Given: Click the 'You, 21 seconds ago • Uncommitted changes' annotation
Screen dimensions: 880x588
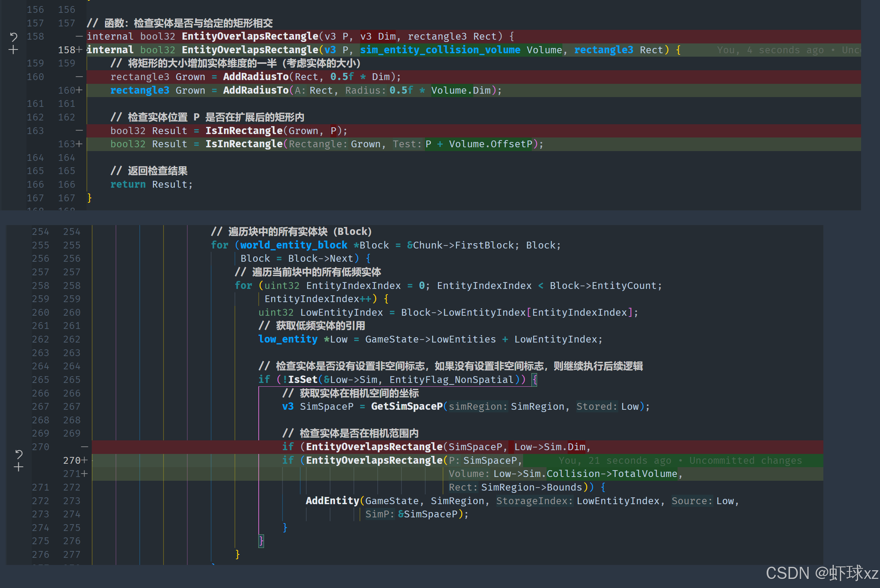Looking at the screenshot, I should tap(680, 460).
